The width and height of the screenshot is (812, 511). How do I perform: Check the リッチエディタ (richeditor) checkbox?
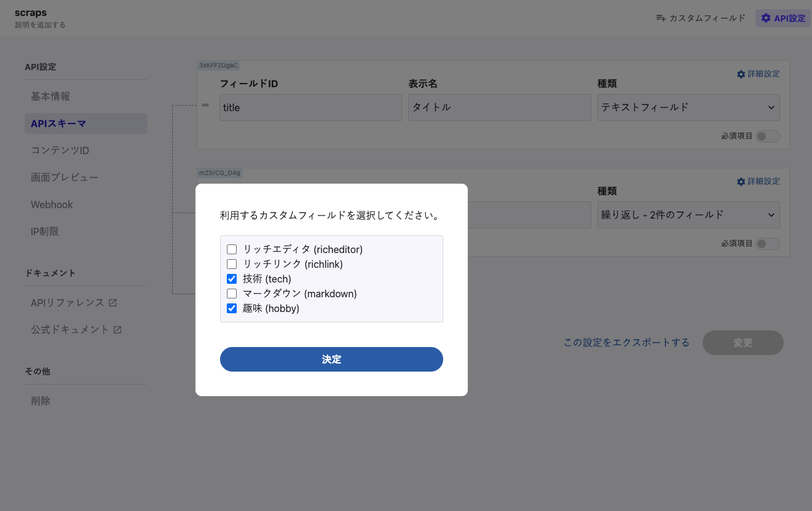(x=232, y=249)
